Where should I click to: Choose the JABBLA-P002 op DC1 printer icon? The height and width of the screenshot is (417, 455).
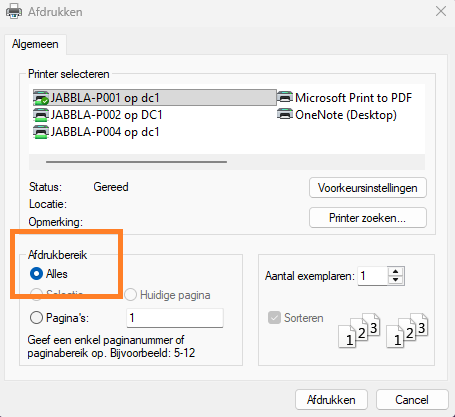[41, 115]
